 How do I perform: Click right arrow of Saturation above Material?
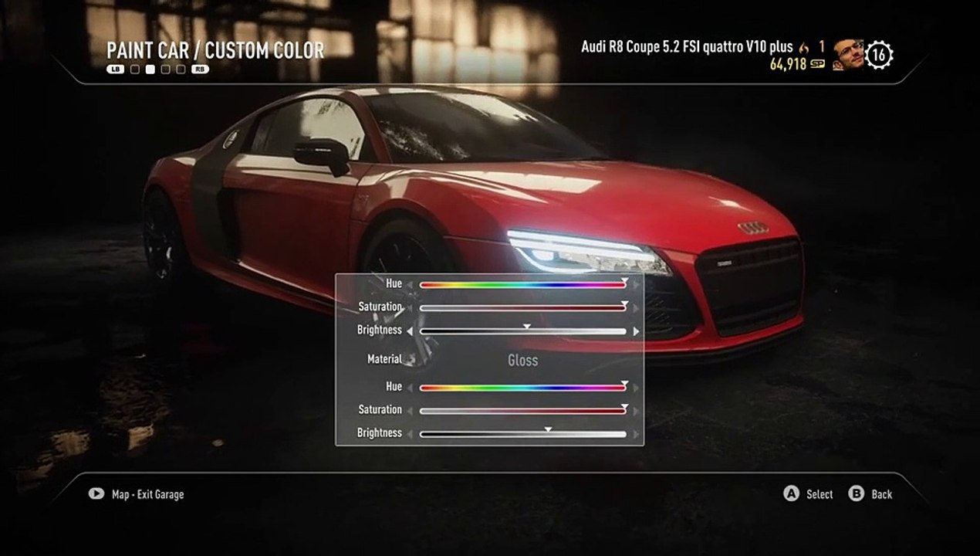[x=636, y=308]
